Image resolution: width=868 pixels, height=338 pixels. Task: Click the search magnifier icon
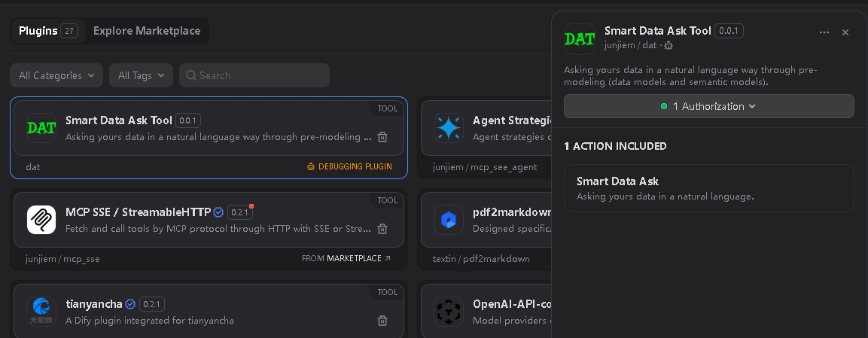tap(191, 75)
